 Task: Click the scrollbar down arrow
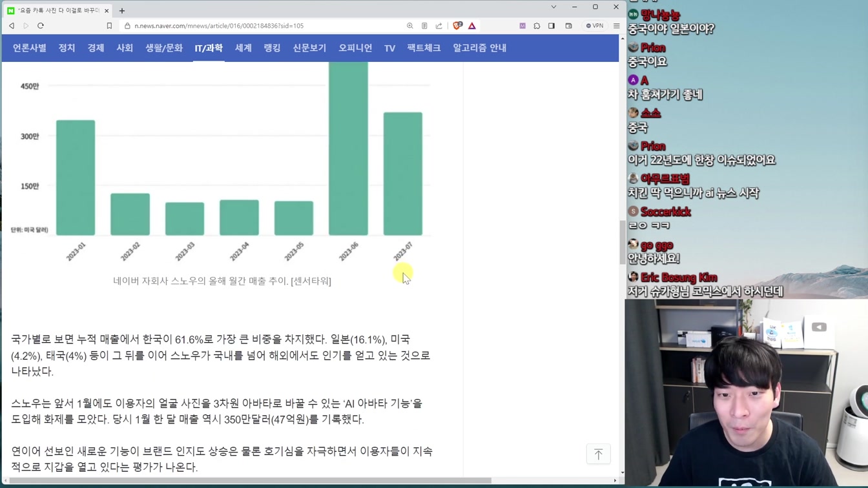623,473
